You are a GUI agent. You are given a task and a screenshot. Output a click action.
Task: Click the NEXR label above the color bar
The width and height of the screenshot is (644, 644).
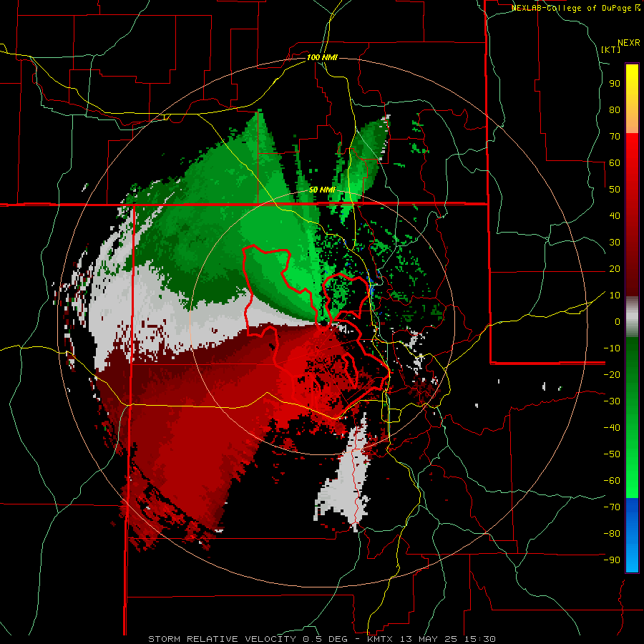pos(629,43)
